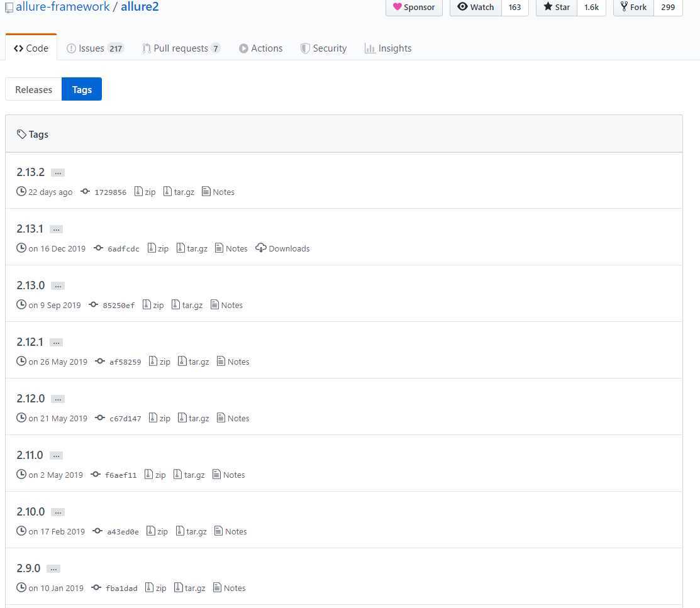This screenshot has height=608, width=700.
Task: Download tar.gz for tag 2.10.0
Action: [x=192, y=532]
